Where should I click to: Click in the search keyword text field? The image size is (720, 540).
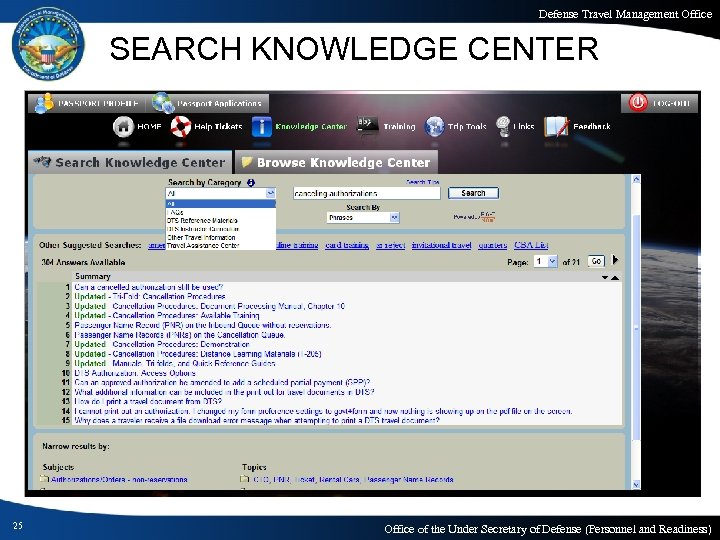click(x=366, y=193)
